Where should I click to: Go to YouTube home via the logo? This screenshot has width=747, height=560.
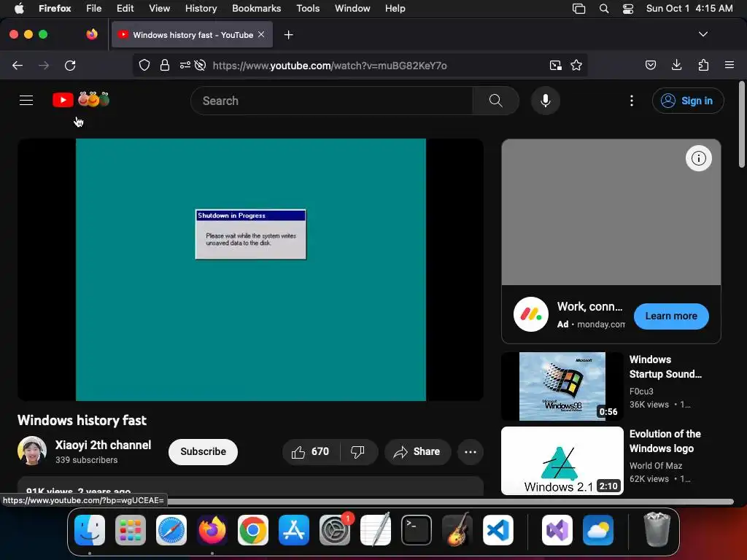pos(81,100)
